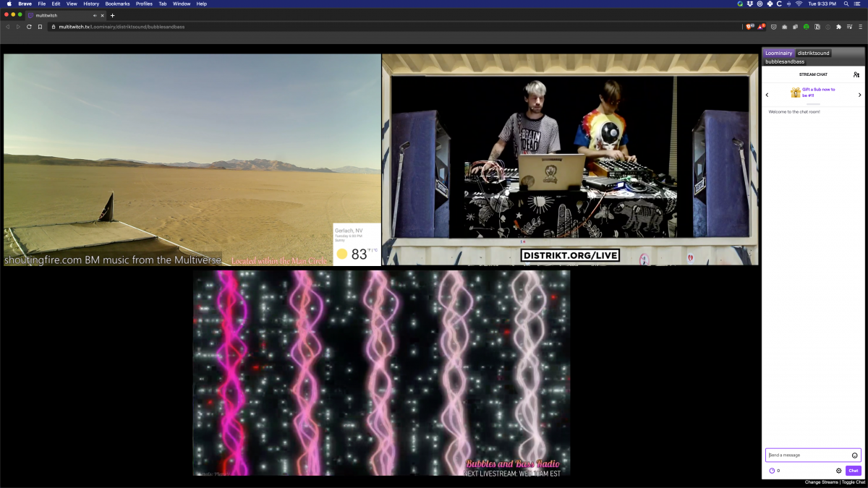Open macOS Spotlight search
Viewport: 868px width, 488px height.
(846, 4)
